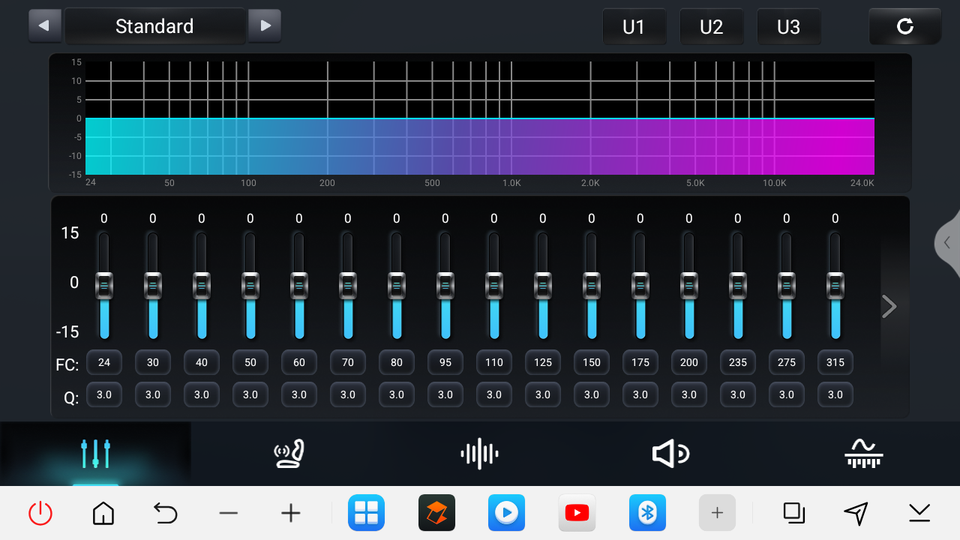
Task: Click the Q value field for 125 Hz
Action: (542, 395)
